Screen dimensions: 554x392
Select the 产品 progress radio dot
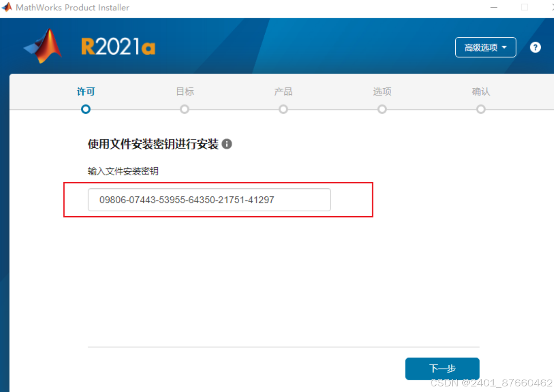tap(283, 109)
